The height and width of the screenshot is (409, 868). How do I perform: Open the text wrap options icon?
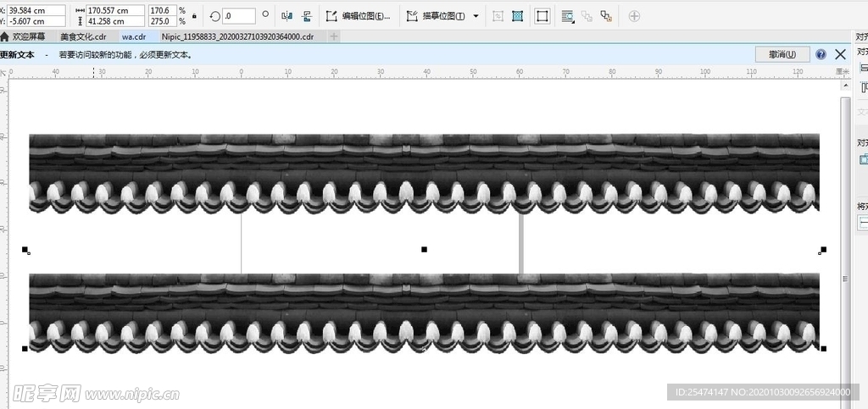[567, 16]
